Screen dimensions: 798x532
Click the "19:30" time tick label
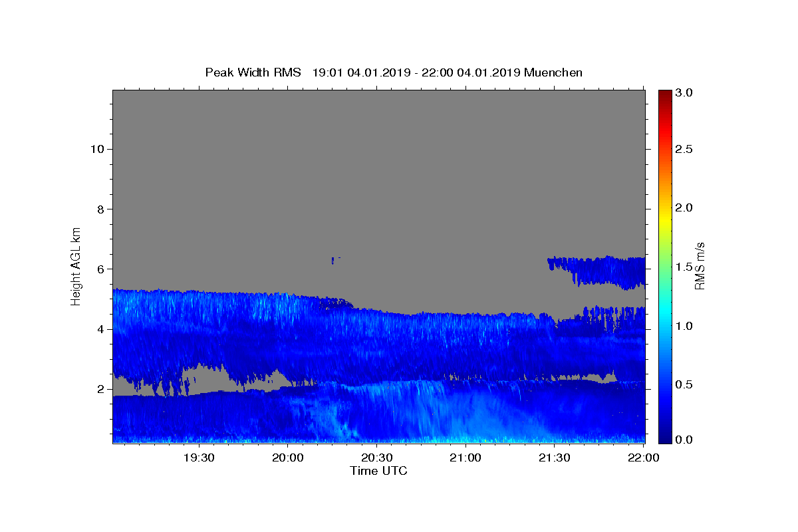(199, 458)
